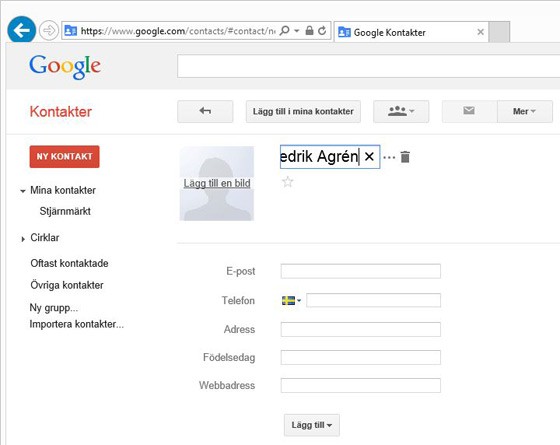Click the Telefon input field
Viewport: 560px width, 445px height.
(x=373, y=300)
